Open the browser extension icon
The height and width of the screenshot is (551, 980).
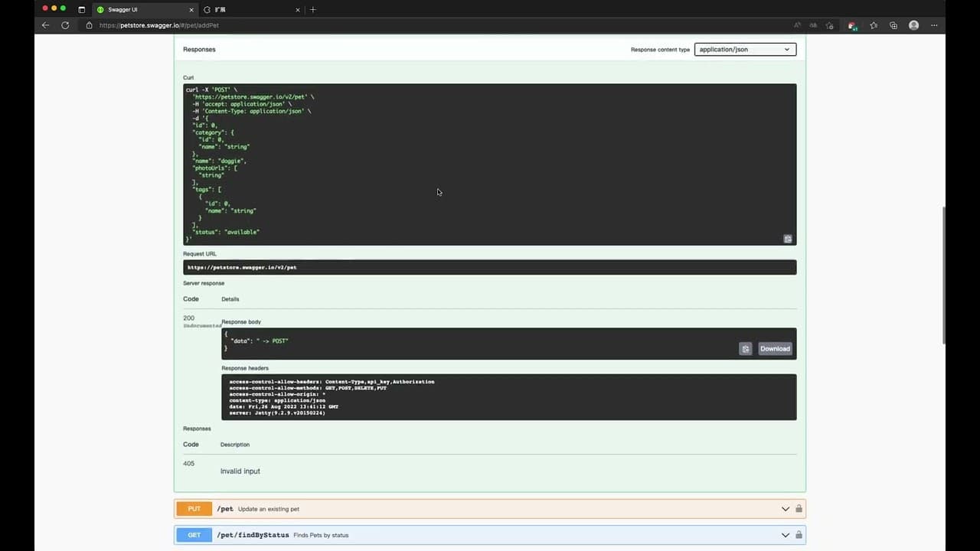[x=852, y=25]
